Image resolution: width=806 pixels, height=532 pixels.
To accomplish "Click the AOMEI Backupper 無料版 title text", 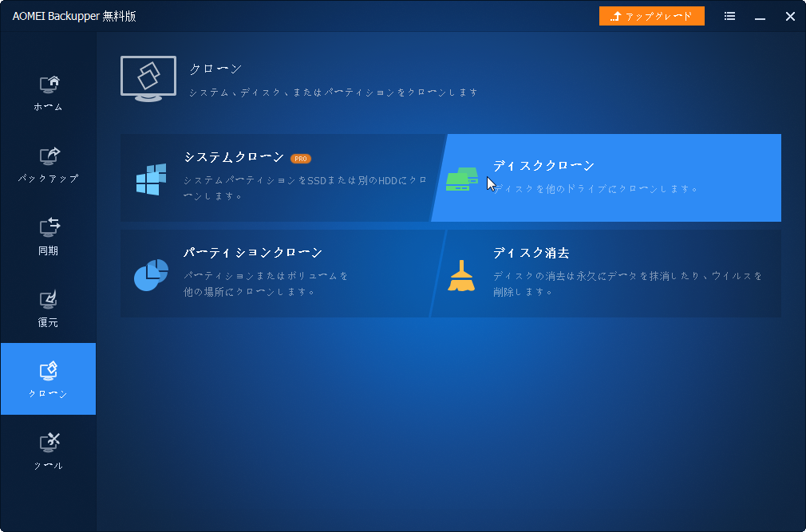I will click(74, 17).
